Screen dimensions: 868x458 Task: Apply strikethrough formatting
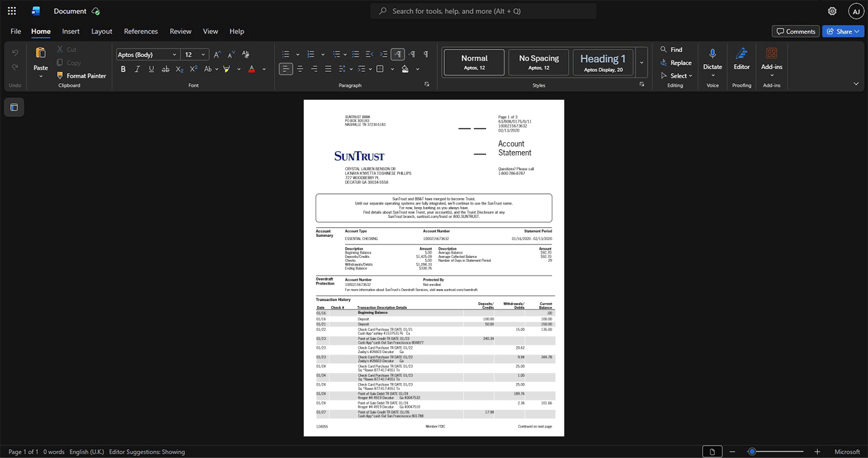[165, 69]
